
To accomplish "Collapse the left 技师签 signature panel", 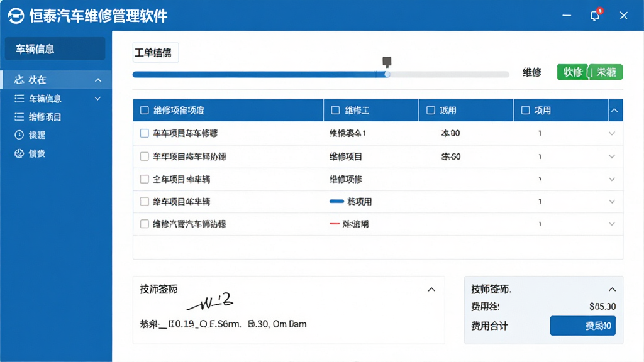I will pos(431,289).
